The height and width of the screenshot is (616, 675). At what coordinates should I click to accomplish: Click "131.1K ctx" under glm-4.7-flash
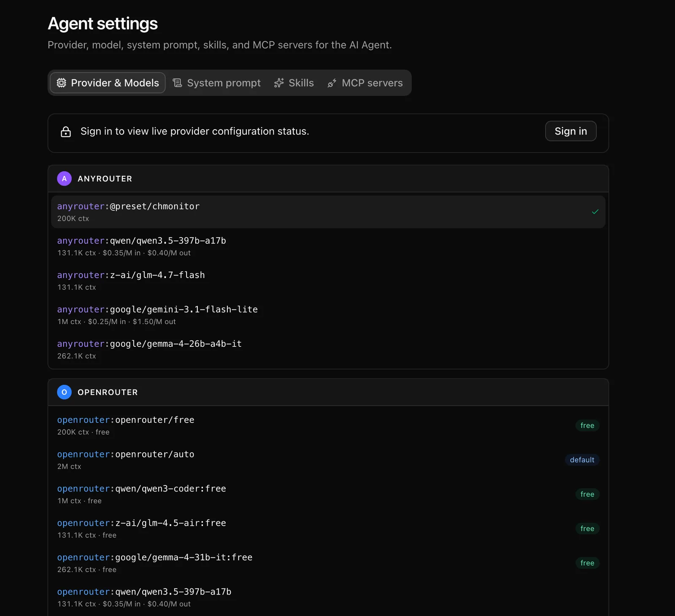[x=76, y=287]
